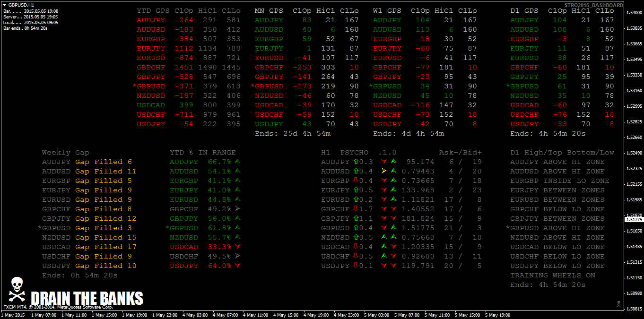The height and width of the screenshot is (319, 644).
Task: Click the hollow red arrow before USDJPY 0.1
Action: click(355, 266)
